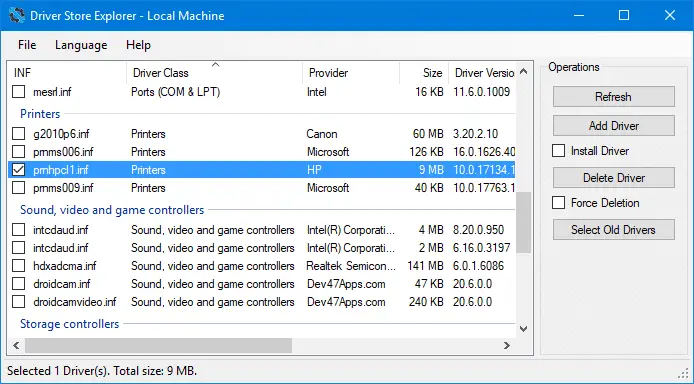
Task: Collapse the Sound, video and game controllers group
Action: (112, 210)
